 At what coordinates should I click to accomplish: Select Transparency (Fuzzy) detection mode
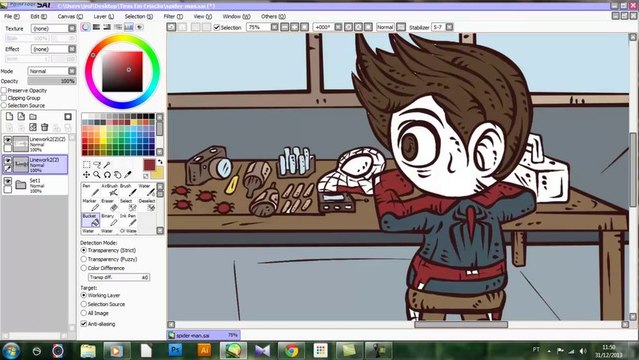pos(84,259)
